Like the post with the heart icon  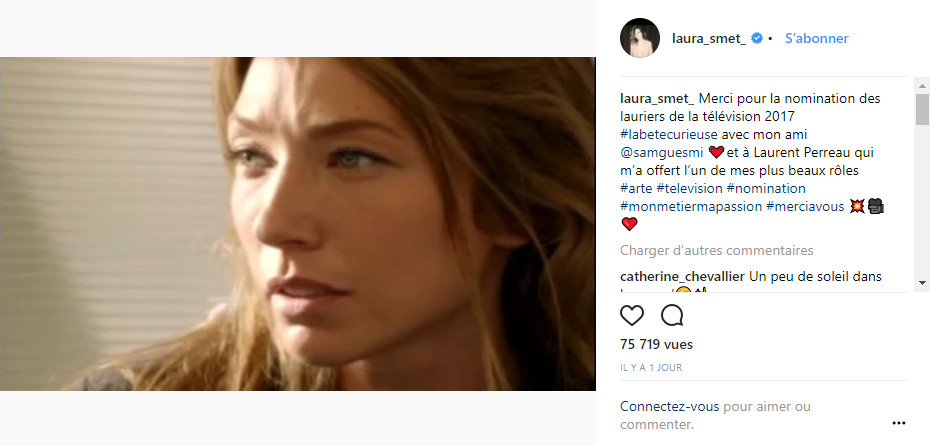pyautogui.click(x=632, y=316)
